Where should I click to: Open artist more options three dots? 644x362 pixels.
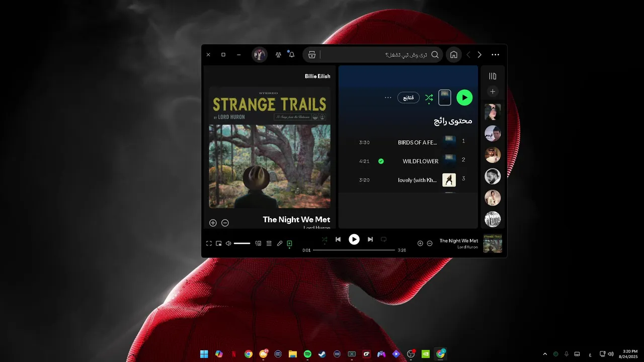(x=388, y=98)
